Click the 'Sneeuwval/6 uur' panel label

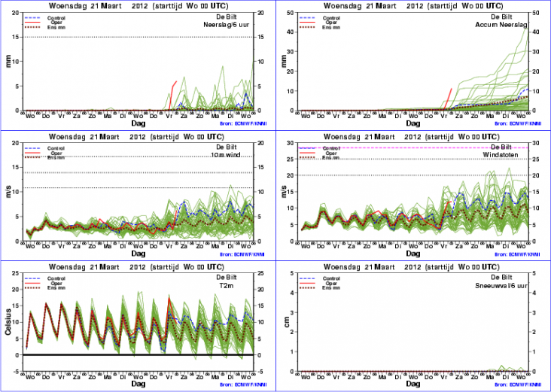501,286
